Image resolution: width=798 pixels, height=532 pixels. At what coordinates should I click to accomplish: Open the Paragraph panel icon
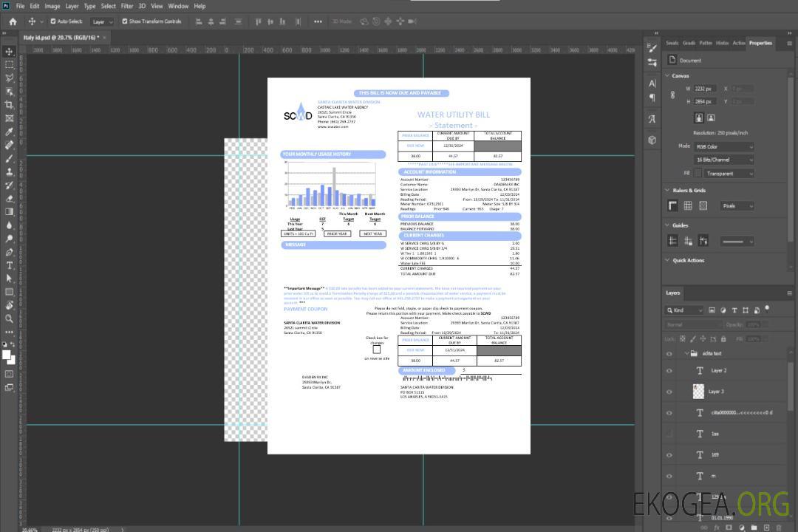pos(652,97)
